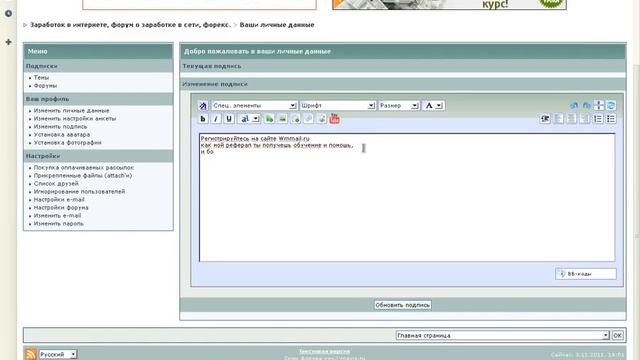
Task: Open 'Игнорирование пользователей' settings link
Action: (x=79, y=191)
